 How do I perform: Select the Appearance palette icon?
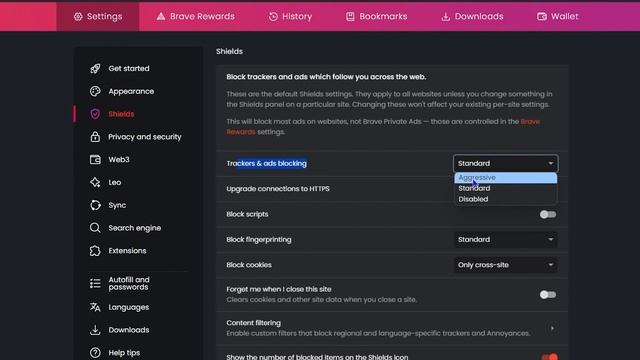click(x=95, y=91)
